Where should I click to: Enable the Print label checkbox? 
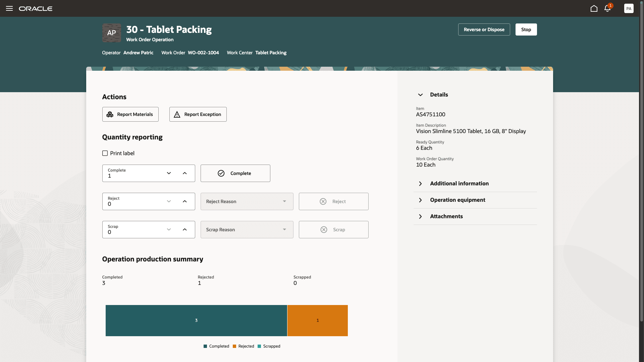pos(105,153)
